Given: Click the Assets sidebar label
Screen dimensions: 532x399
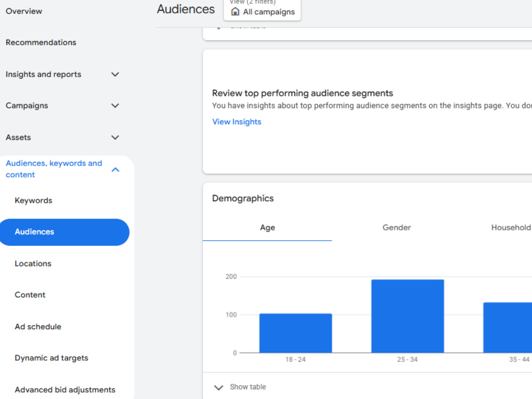Looking at the screenshot, I should click(x=18, y=137).
